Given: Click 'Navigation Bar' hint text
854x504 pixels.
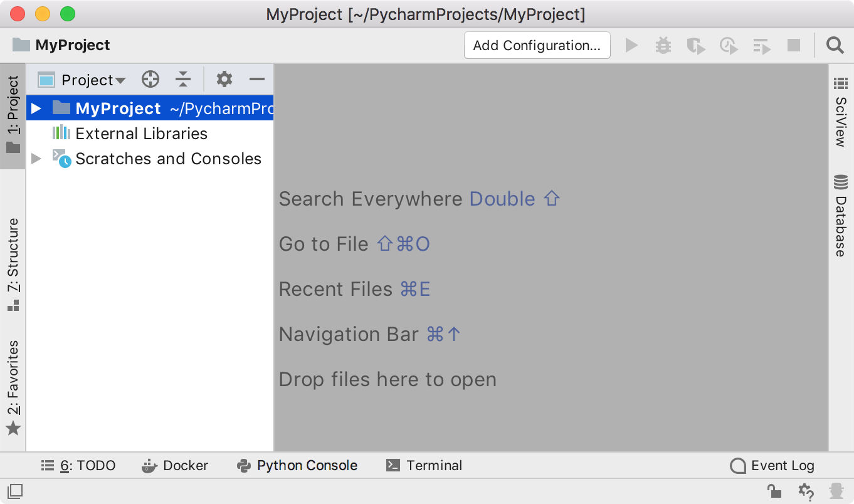Looking at the screenshot, I should (349, 334).
